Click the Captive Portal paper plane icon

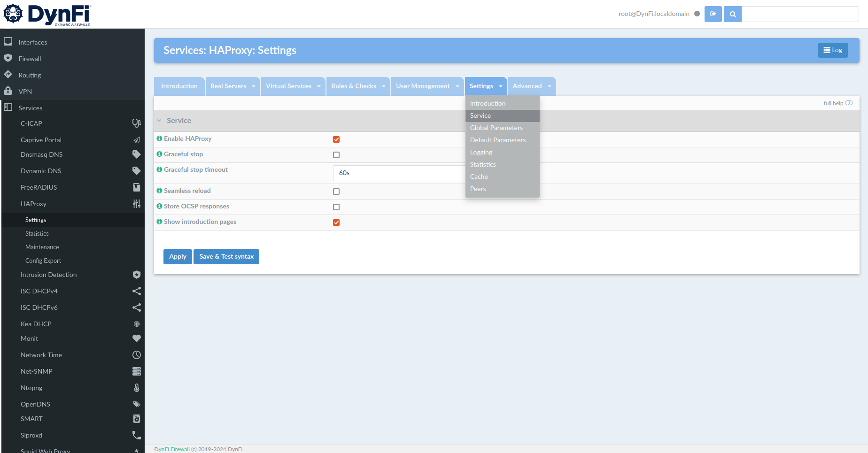coord(136,140)
